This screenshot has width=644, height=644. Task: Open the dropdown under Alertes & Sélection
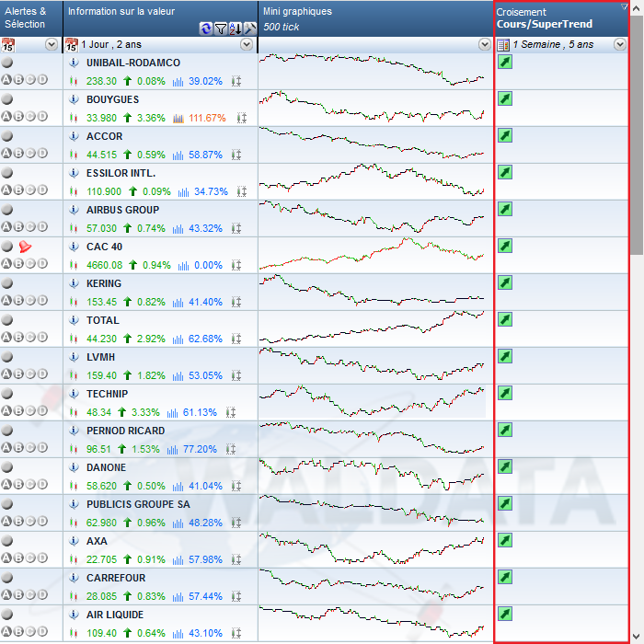coord(52,44)
